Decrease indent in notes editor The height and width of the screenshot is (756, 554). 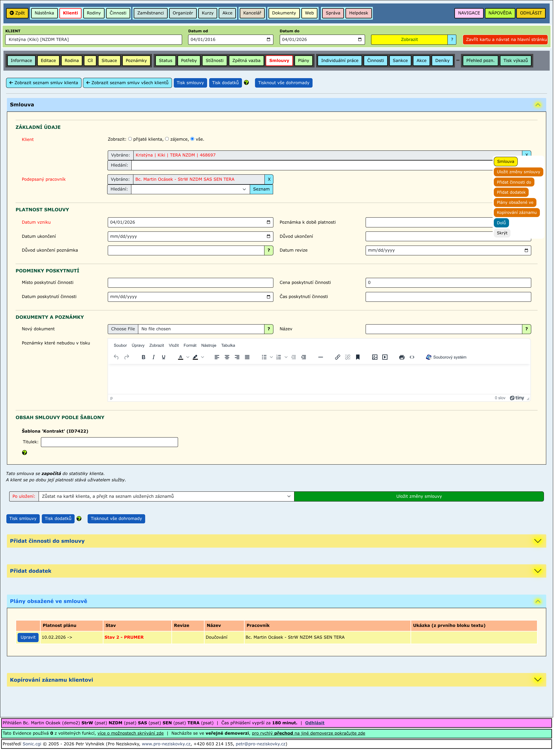(x=294, y=357)
